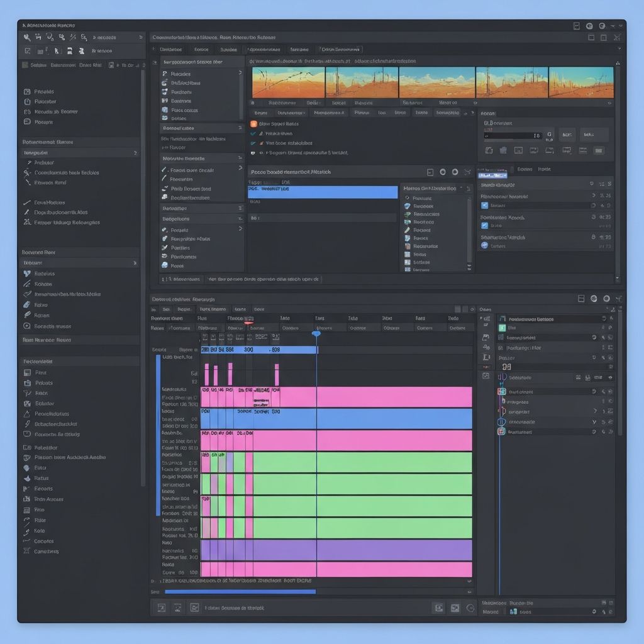644x644 pixels.
Task: Expand the second left sidebar section chevron
Action: tap(135, 263)
